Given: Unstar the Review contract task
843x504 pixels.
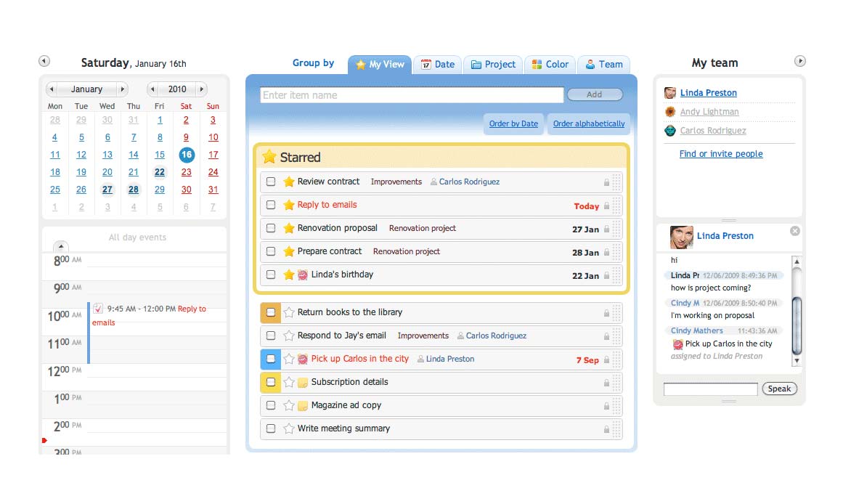Looking at the screenshot, I should click(289, 182).
